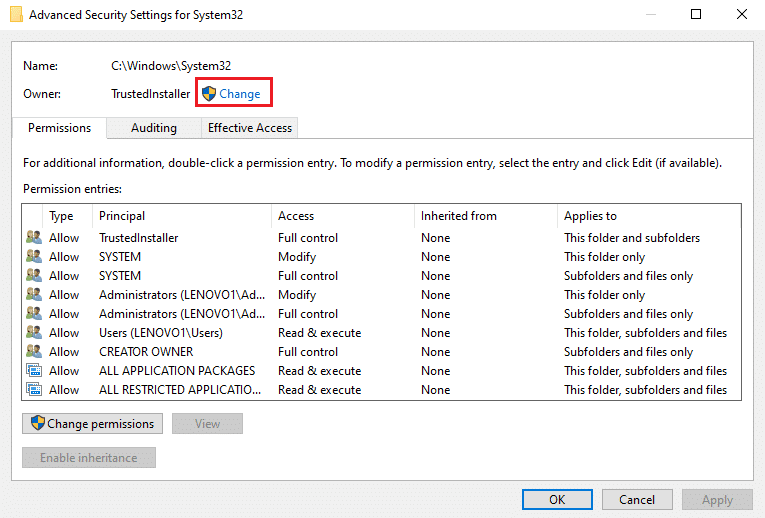Viewport: 765px width, 518px height.
Task: Click 'This folder and subfolders' cell
Action: coord(632,238)
